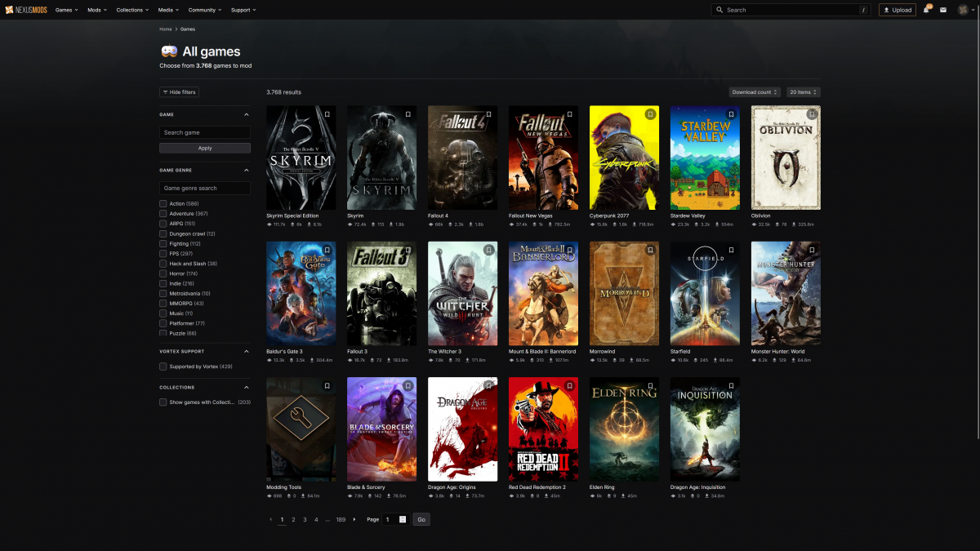Bookmark the Cyberpunk 2077 game
The image size is (980, 551).
650,114
